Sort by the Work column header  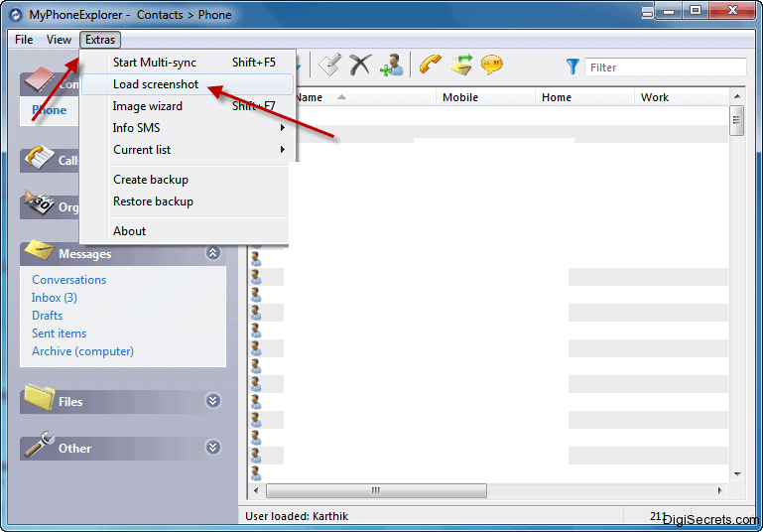(682, 97)
